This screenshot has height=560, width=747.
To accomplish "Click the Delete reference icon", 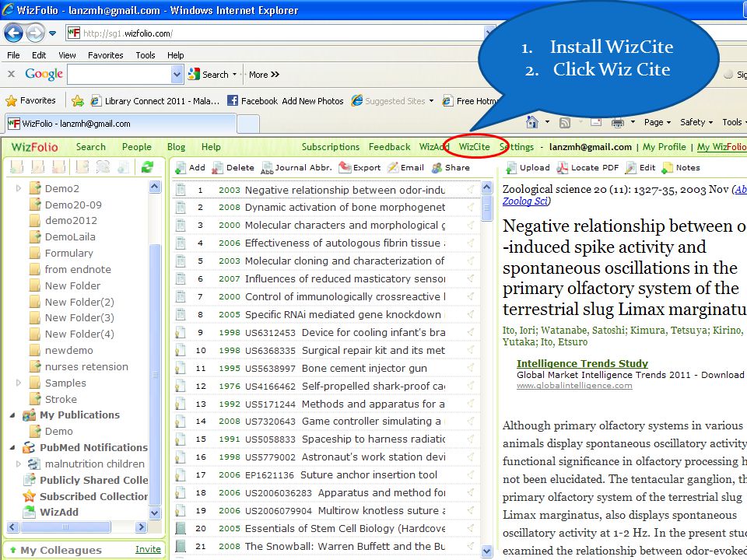I will click(x=217, y=168).
